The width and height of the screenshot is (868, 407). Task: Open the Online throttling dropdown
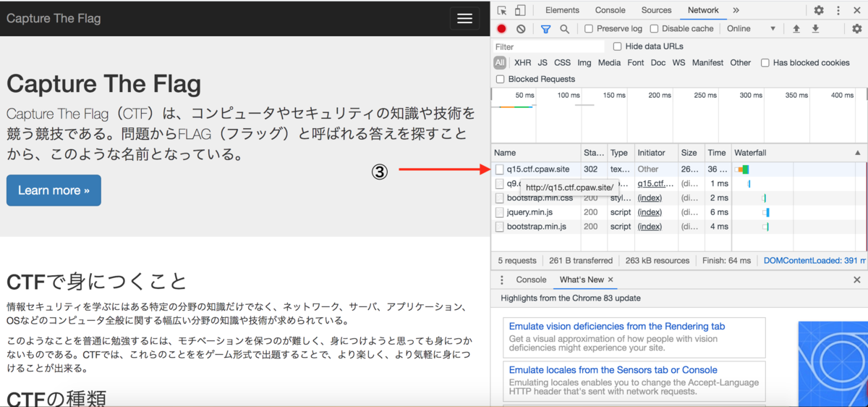point(752,29)
